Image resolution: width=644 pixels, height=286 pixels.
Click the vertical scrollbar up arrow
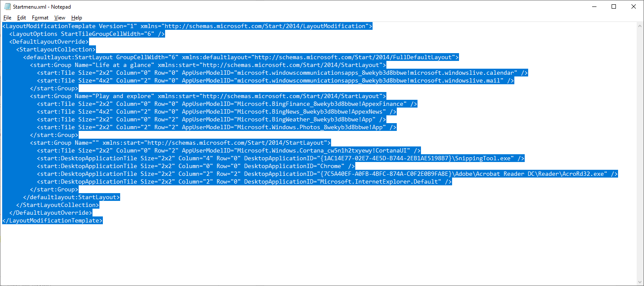640,26
